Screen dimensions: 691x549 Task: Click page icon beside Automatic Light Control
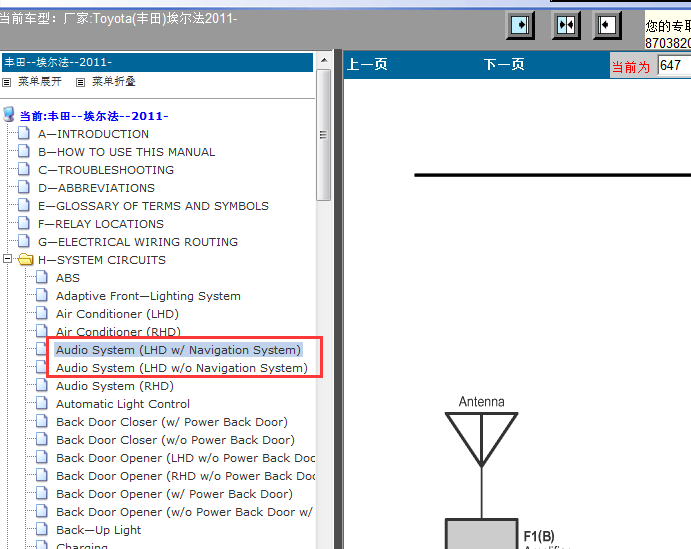tap(42, 403)
